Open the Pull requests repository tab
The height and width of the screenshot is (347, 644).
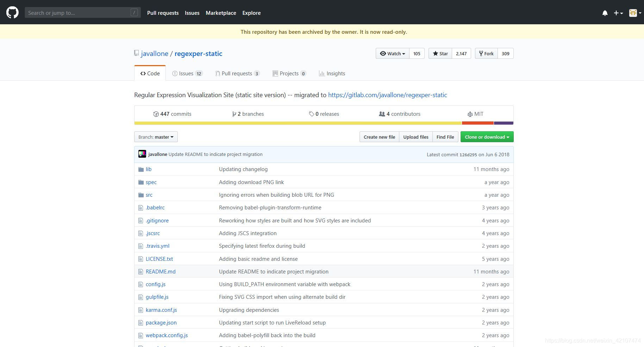pos(238,73)
